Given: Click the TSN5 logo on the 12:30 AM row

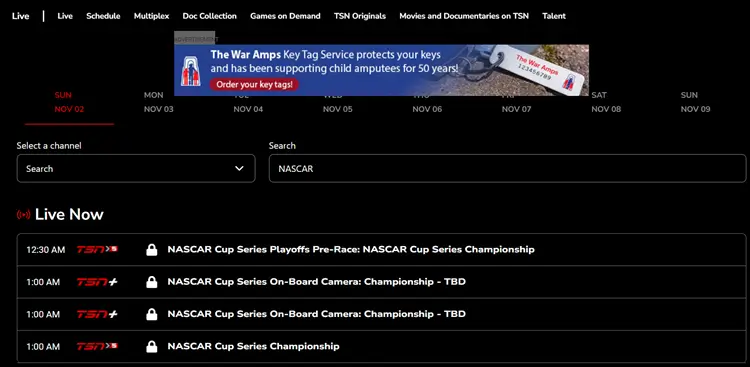Looking at the screenshot, I should click(98, 250).
